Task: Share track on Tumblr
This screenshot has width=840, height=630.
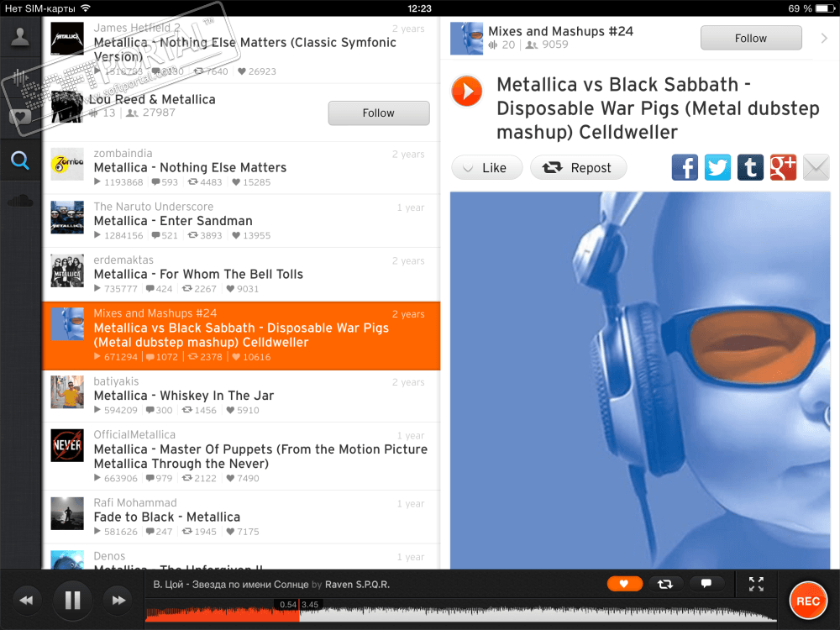Action: [x=750, y=168]
